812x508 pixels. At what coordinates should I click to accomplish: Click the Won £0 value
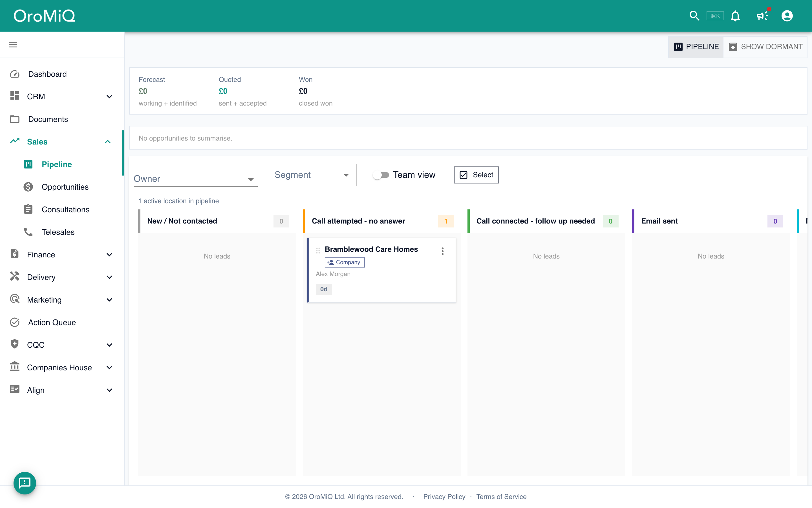click(x=303, y=91)
